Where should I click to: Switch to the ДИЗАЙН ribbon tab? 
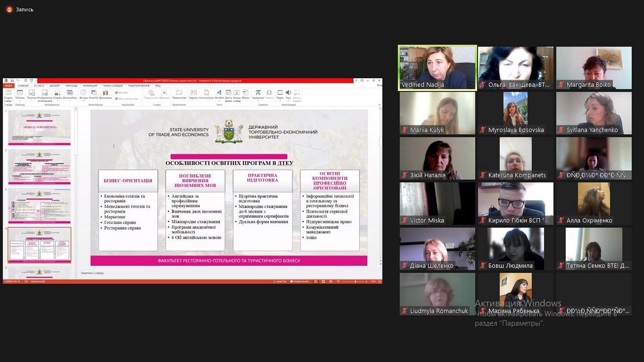tap(55, 85)
